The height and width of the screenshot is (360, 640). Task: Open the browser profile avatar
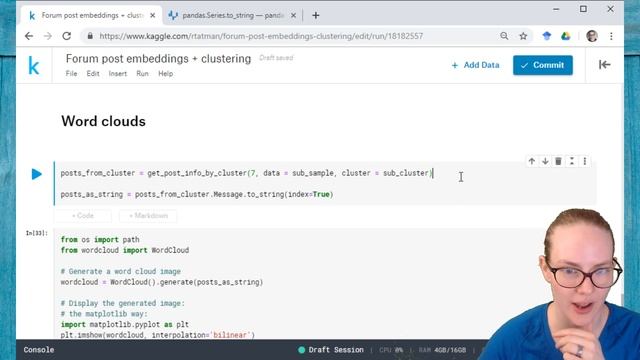pos(592,36)
